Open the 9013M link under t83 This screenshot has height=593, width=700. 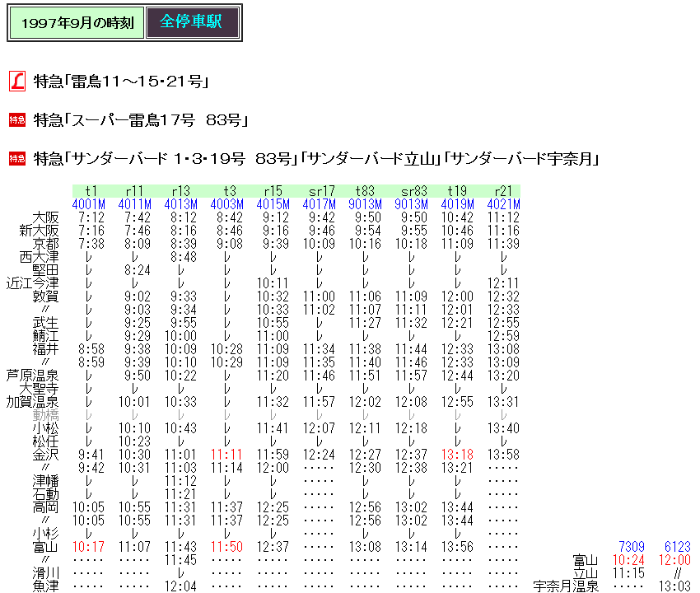point(365,204)
